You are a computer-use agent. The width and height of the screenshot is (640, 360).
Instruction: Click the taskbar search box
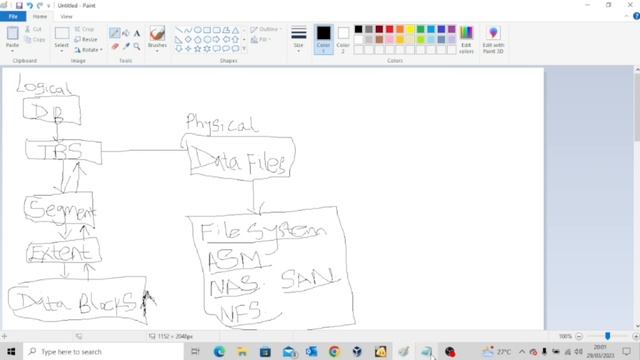pos(103,351)
